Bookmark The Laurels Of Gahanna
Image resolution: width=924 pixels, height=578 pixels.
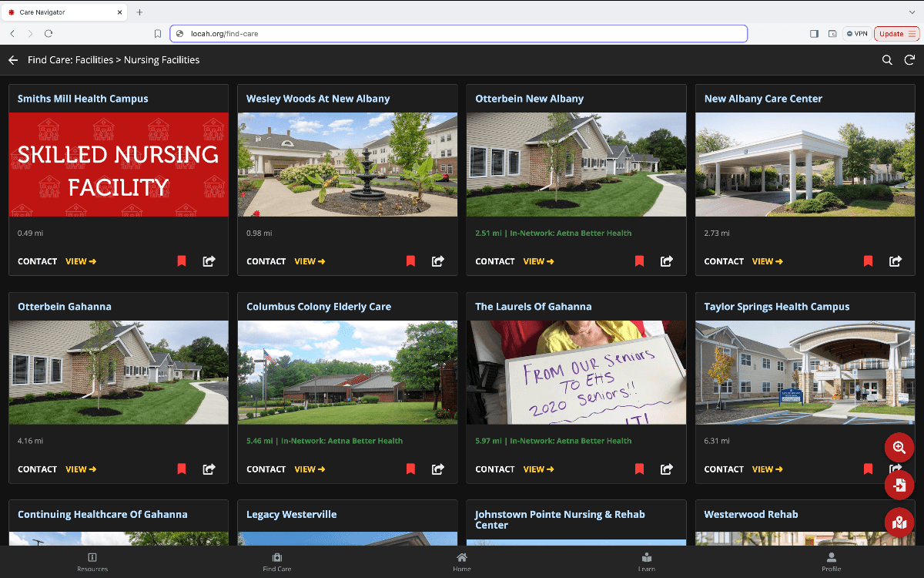(639, 469)
